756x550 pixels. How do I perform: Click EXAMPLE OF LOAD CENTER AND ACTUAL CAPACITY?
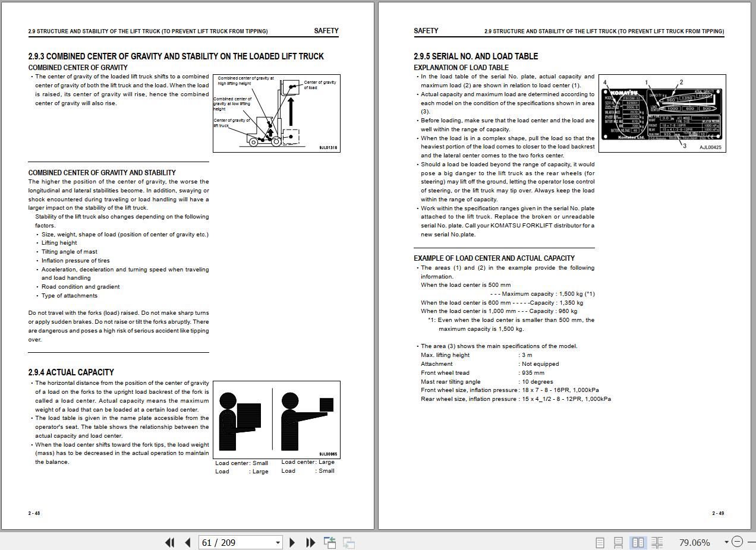tap(494, 258)
